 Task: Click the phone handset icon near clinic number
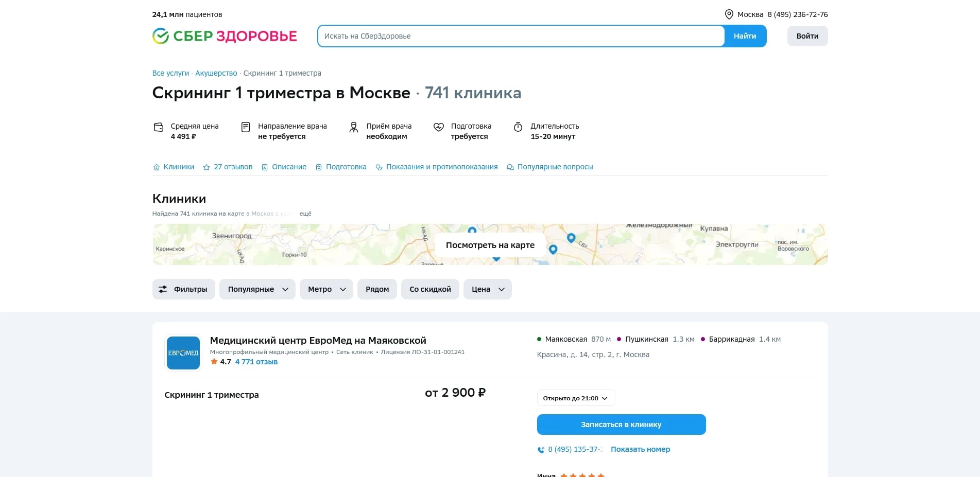[541, 449]
